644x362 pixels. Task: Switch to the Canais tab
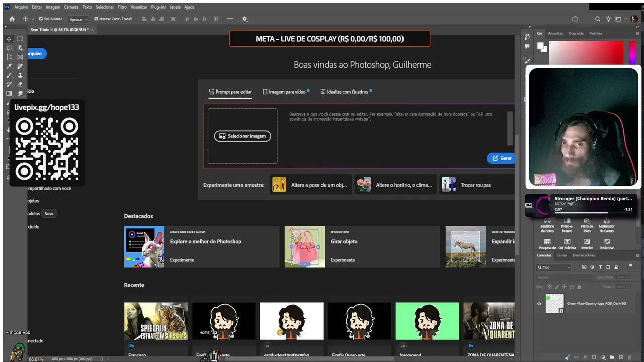[561, 255]
